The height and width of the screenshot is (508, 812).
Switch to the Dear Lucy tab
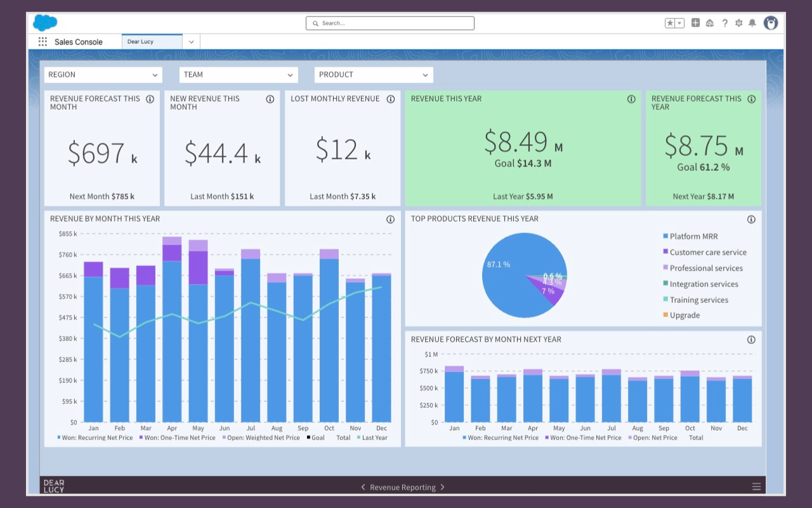click(x=152, y=42)
